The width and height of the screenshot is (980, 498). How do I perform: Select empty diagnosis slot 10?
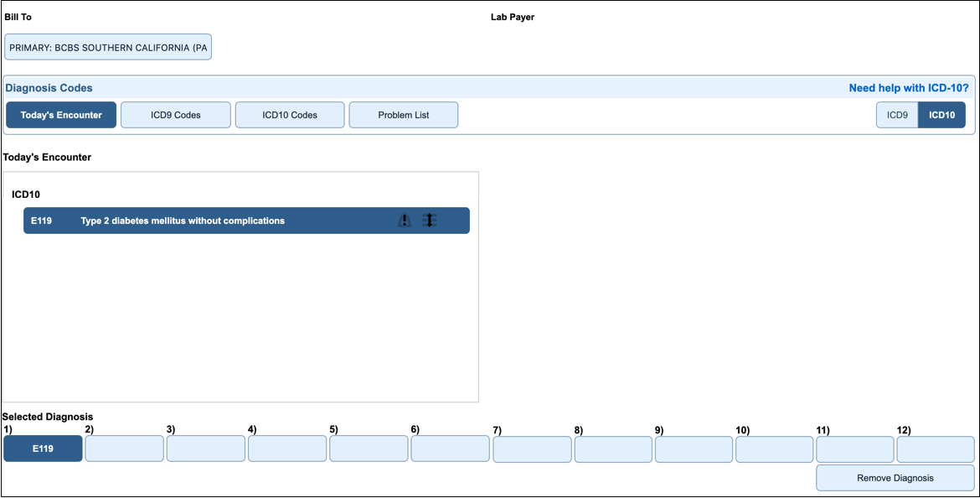[x=775, y=449]
